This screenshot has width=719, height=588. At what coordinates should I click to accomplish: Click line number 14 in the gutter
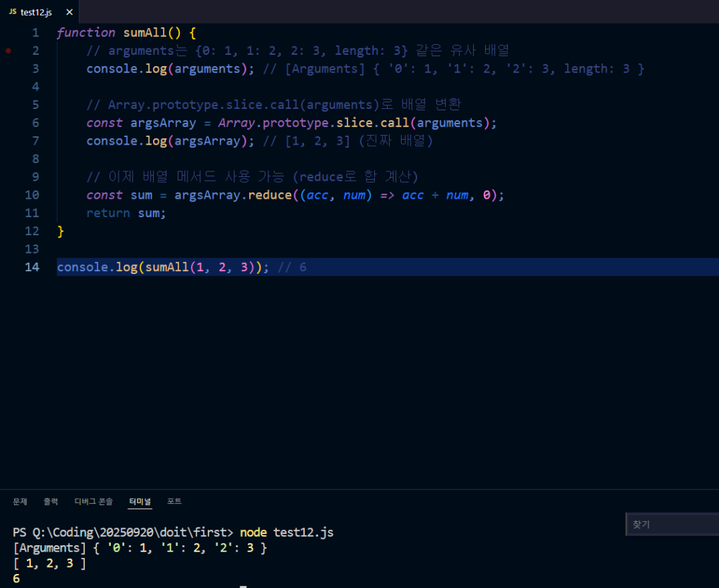tap(32, 267)
